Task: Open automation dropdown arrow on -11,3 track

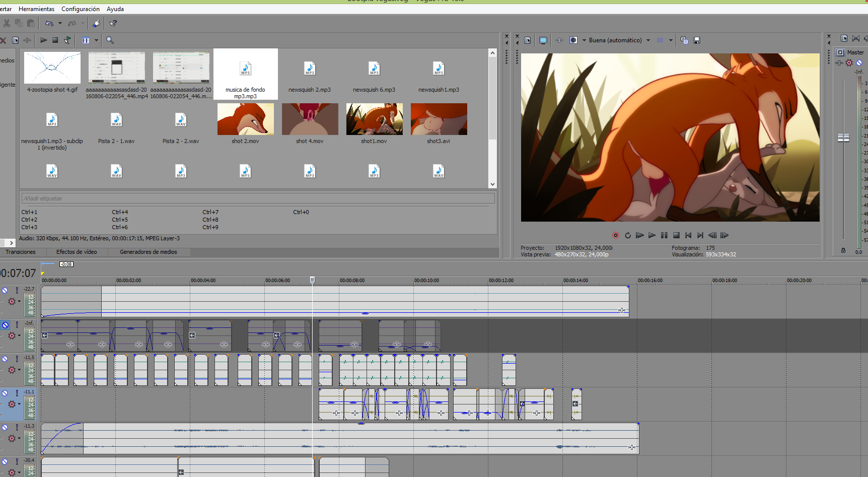Action: (x=19, y=438)
